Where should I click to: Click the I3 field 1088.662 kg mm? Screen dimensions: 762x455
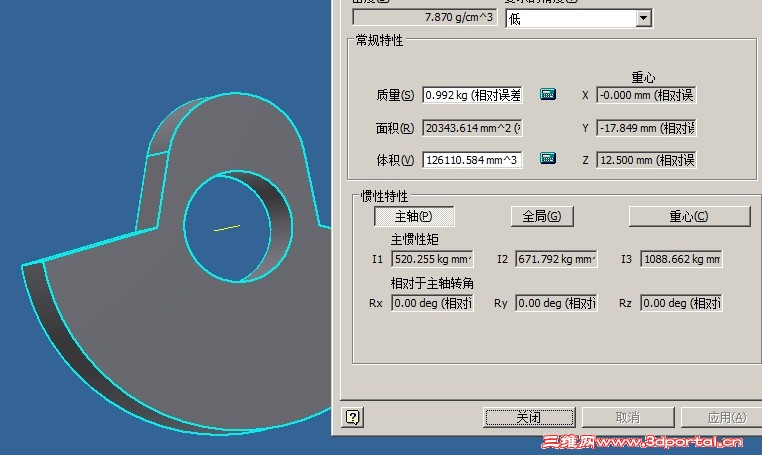point(681,259)
